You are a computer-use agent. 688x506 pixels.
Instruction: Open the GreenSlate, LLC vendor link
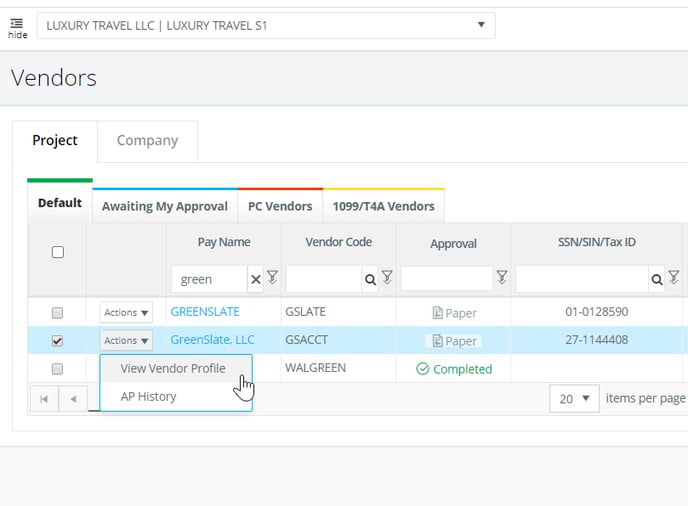(x=212, y=340)
